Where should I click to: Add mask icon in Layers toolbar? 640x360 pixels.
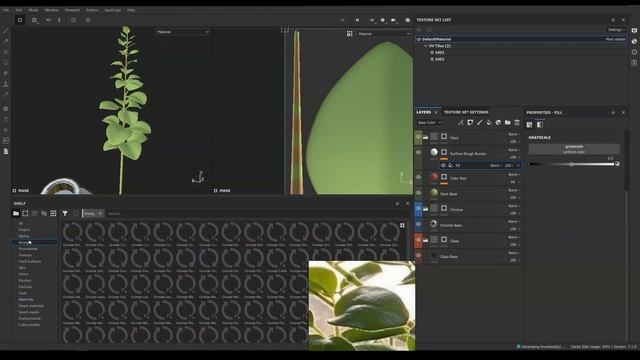(x=470, y=122)
